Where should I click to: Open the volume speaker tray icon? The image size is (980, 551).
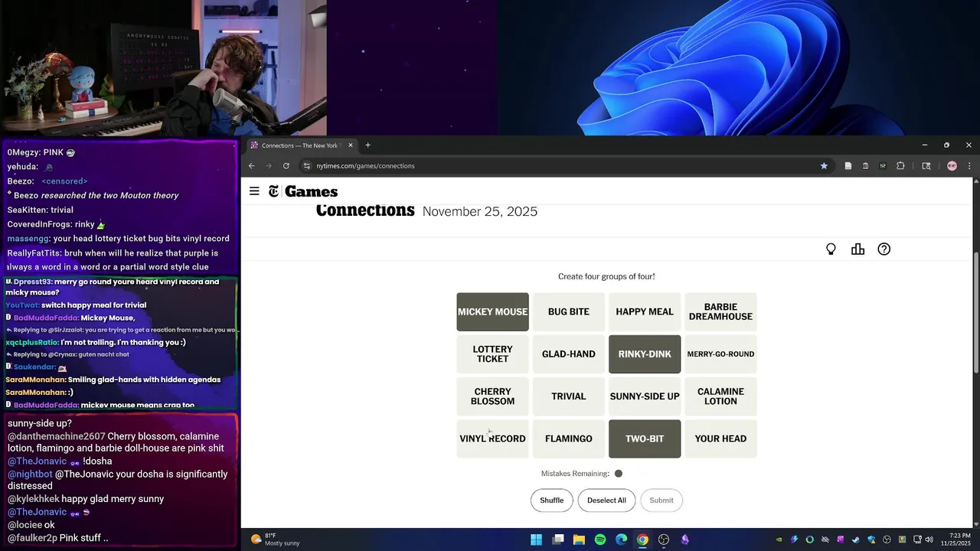point(929,540)
